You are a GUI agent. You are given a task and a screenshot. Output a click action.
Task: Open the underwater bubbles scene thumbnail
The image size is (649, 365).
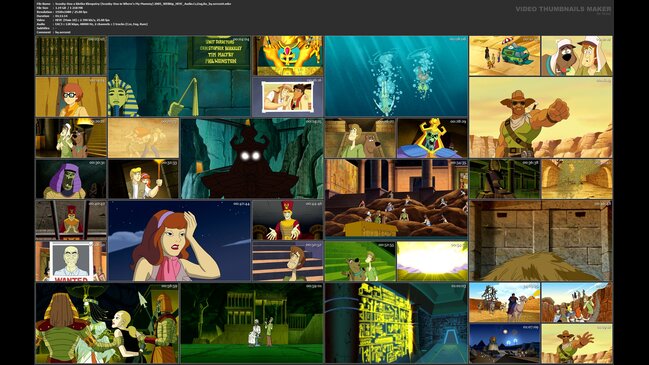tap(396, 76)
